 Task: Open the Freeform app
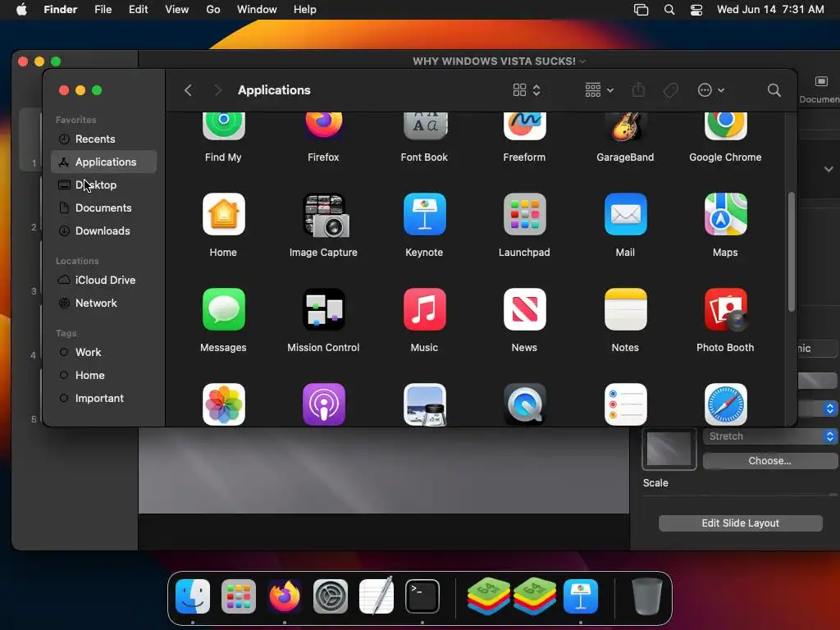coord(524,126)
